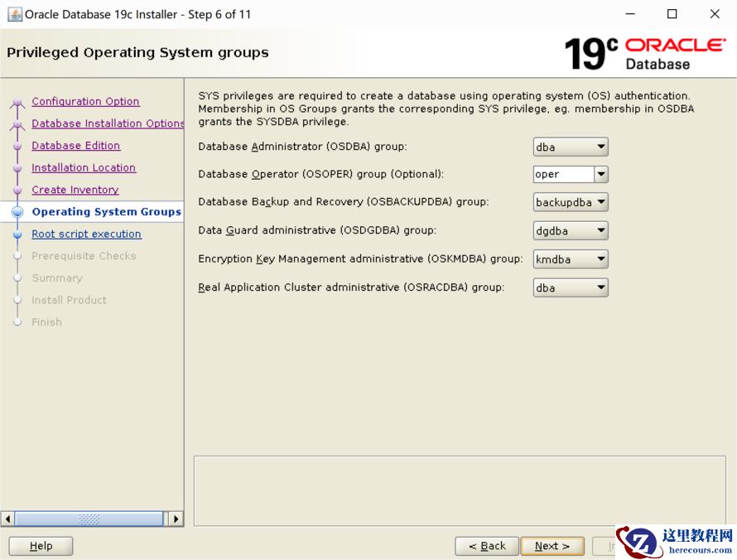The image size is (737, 560).
Task: Click the Operating System Groups step marker icon
Action: [17, 212]
